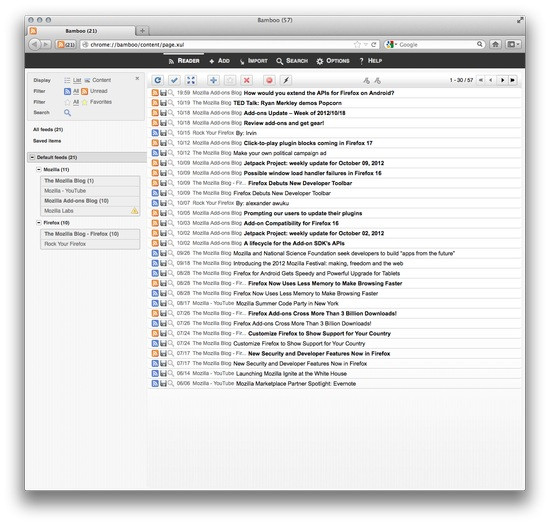Select The Mozilla Blog - Firefox (10) feed

pos(90,234)
